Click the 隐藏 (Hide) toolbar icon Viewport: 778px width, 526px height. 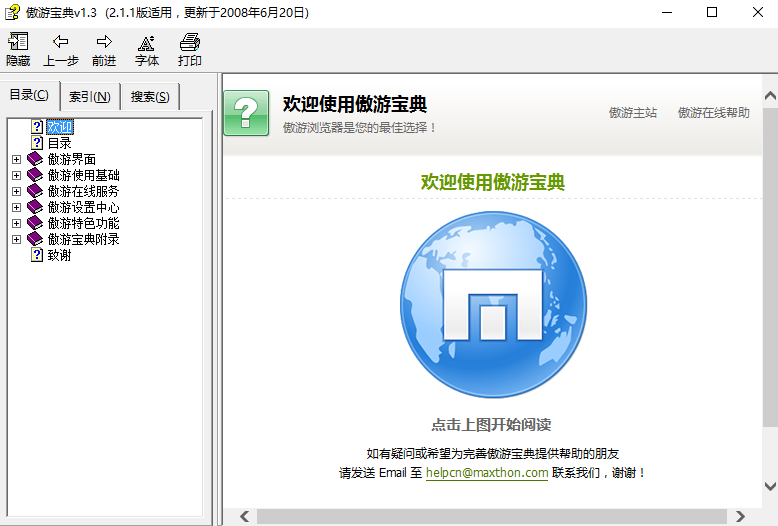[x=18, y=42]
